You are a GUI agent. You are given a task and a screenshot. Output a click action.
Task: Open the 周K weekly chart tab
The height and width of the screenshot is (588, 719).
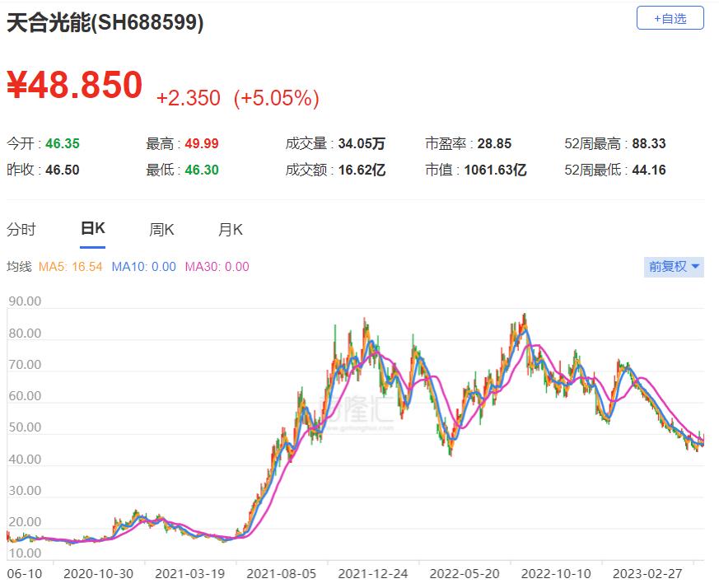tap(161, 229)
